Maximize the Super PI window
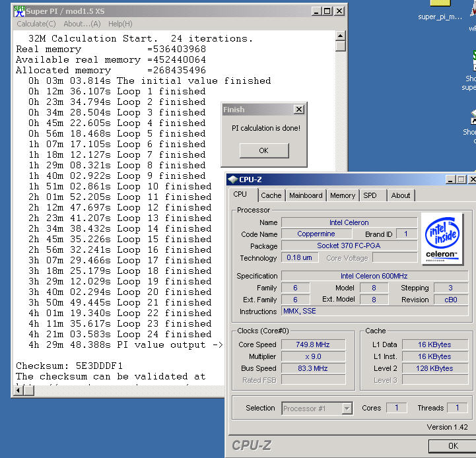476x458 pixels. pyautogui.click(x=327, y=11)
